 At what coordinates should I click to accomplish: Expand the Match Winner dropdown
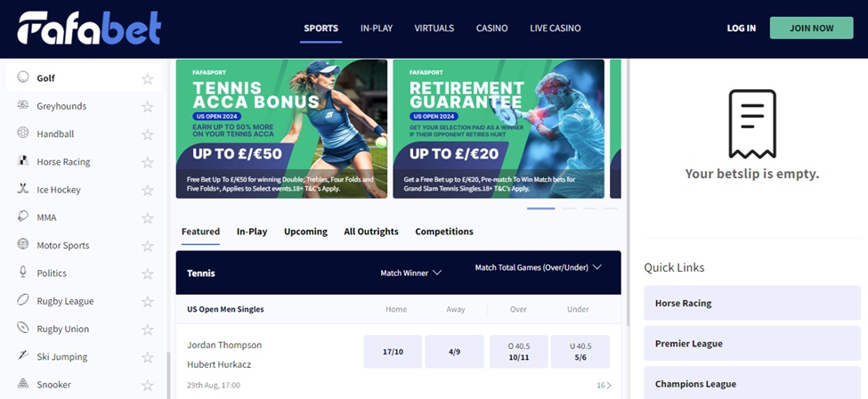point(410,273)
